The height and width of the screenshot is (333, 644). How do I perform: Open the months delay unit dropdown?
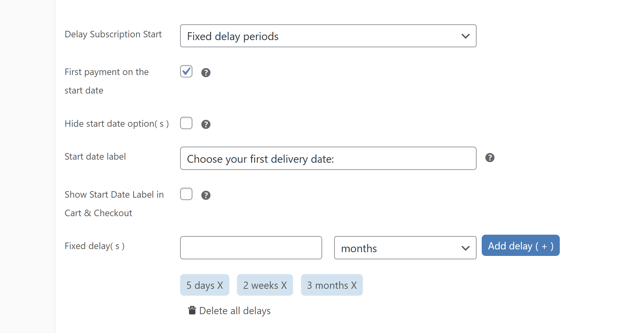(x=405, y=248)
